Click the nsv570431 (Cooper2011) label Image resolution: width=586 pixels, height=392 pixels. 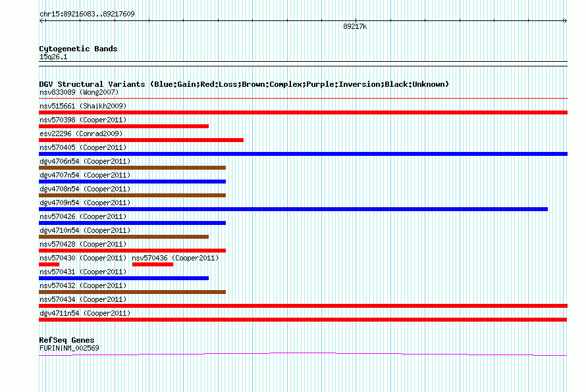[x=83, y=272]
